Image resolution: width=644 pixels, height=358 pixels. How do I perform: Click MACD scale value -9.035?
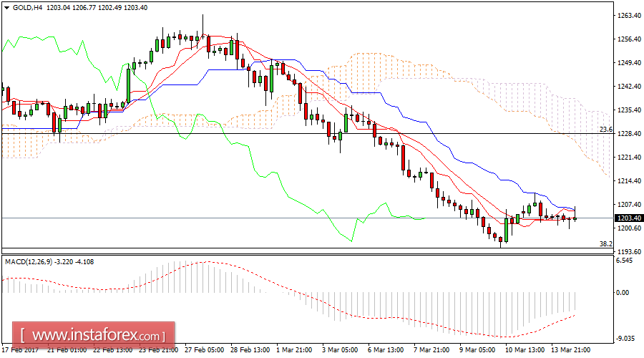pos(626,338)
